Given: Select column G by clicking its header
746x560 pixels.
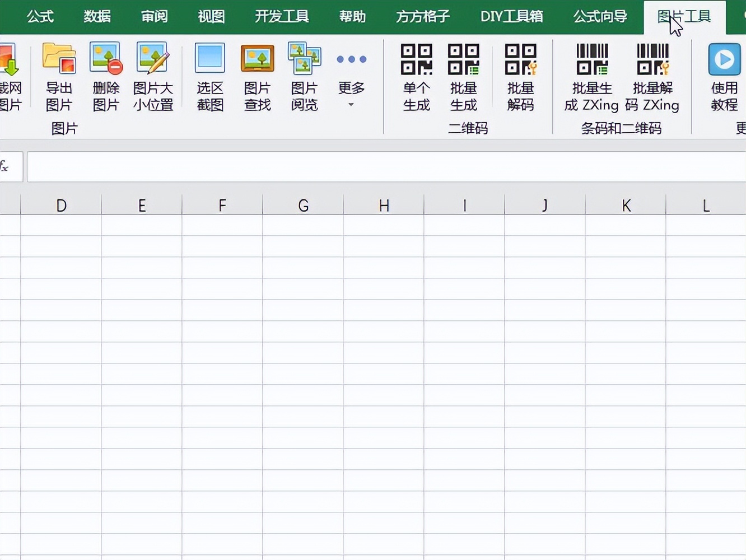Looking at the screenshot, I should 303,205.
